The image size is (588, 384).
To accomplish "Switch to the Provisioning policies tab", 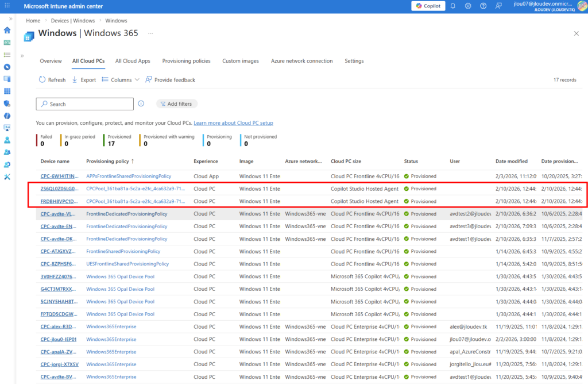I will pos(186,61).
